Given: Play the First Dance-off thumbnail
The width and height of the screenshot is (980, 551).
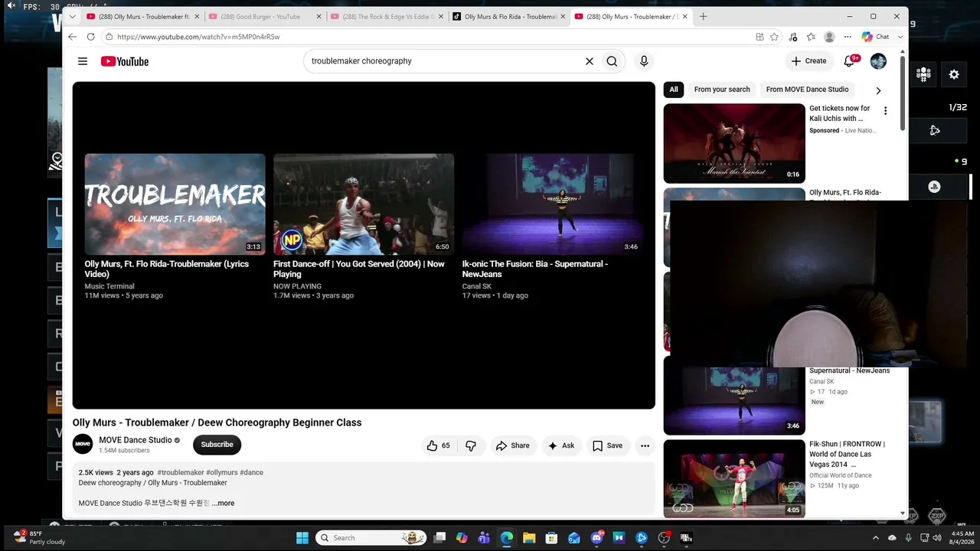Looking at the screenshot, I should (x=364, y=204).
